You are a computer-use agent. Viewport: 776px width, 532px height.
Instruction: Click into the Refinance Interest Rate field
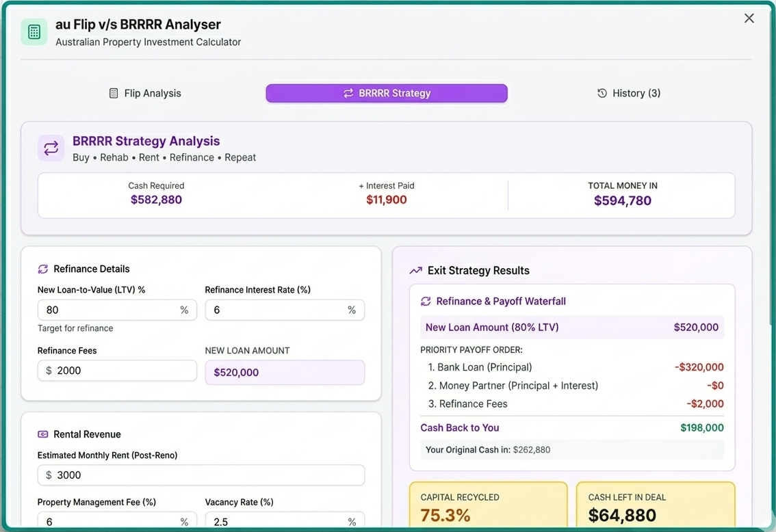(x=276, y=310)
